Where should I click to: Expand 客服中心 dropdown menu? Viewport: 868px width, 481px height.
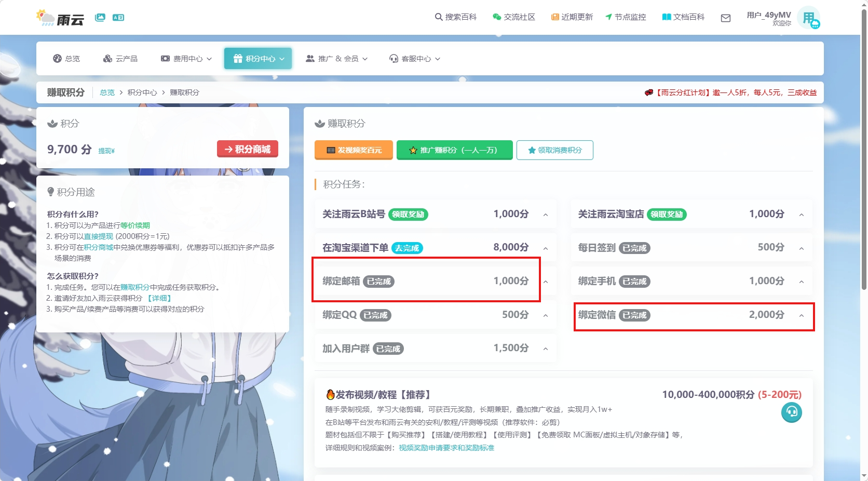(415, 59)
